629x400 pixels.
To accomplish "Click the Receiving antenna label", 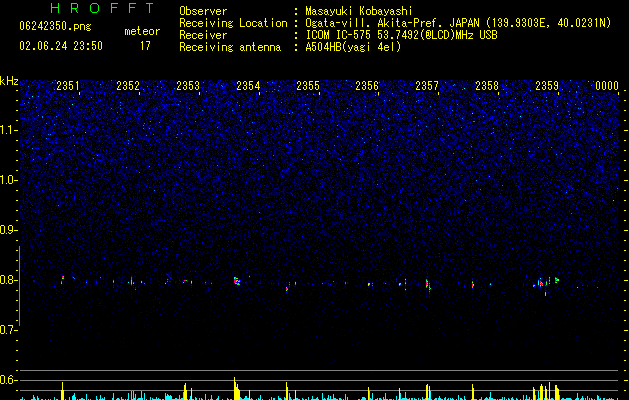I will click(230, 47).
